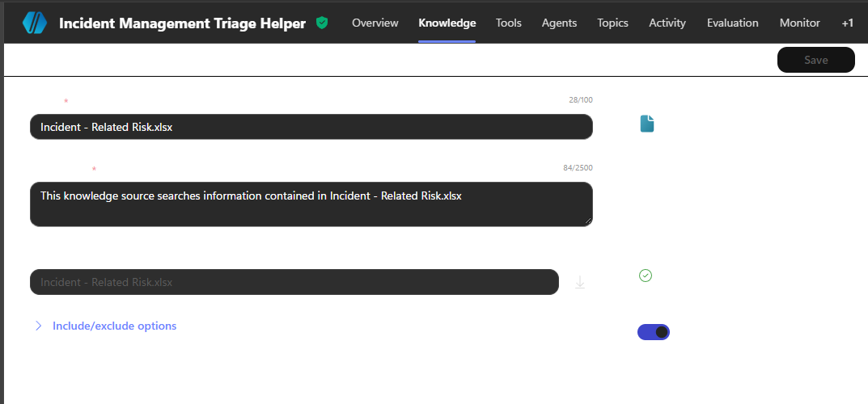Screen dimensions: 868x404
Task: Select the Knowledge tab
Action: click(447, 23)
